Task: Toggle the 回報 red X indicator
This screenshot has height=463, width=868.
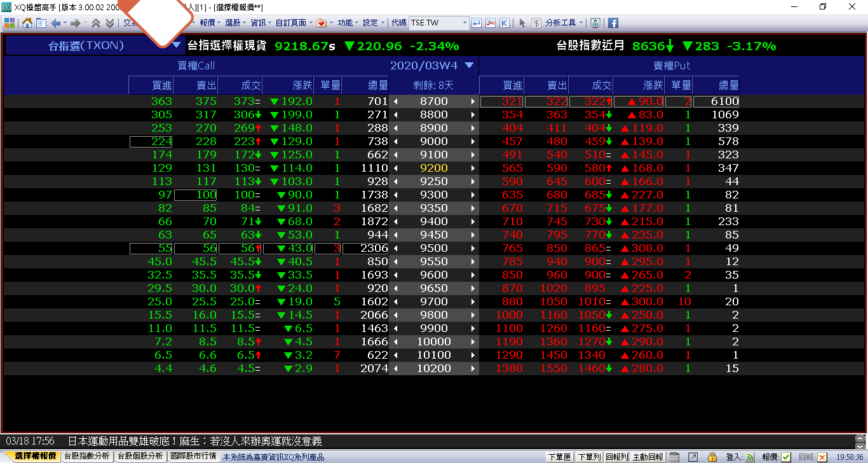Action: 822,457
